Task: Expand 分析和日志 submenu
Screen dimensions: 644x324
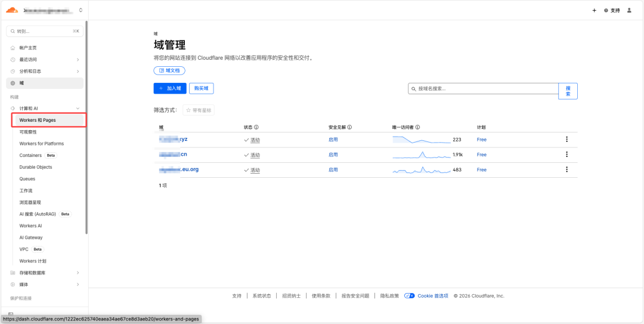Action: point(78,71)
